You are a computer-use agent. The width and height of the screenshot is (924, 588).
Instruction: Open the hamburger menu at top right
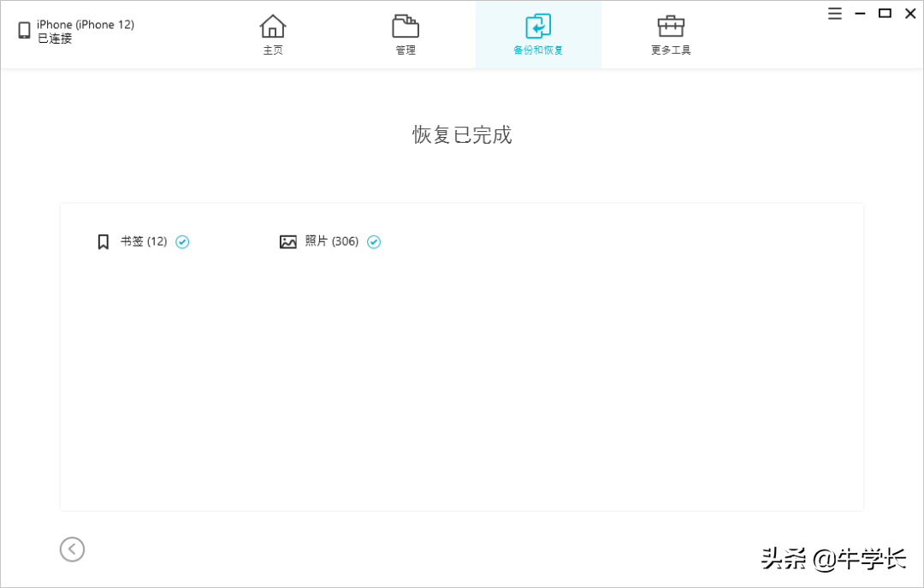pyautogui.click(x=834, y=13)
